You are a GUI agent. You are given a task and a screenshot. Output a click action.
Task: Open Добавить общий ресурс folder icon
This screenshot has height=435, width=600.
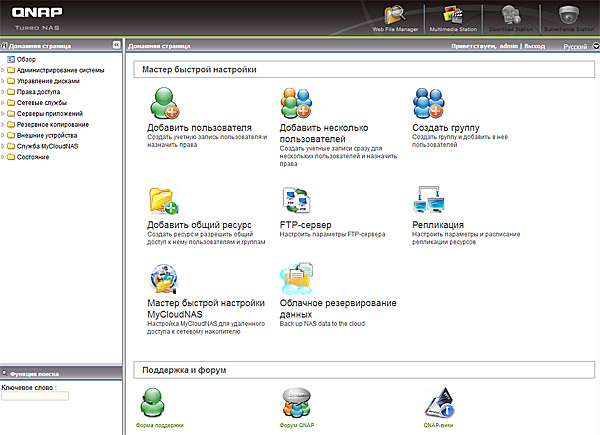tap(163, 202)
